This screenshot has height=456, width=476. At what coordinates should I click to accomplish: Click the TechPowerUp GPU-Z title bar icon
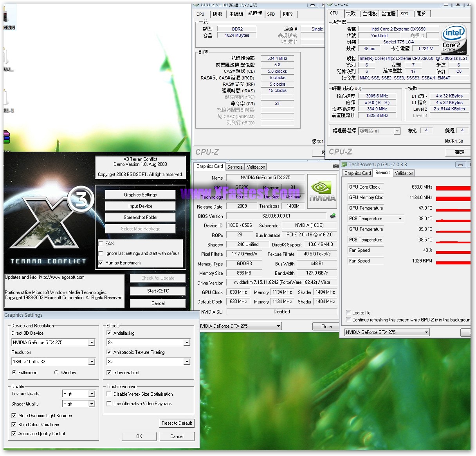tap(344, 164)
